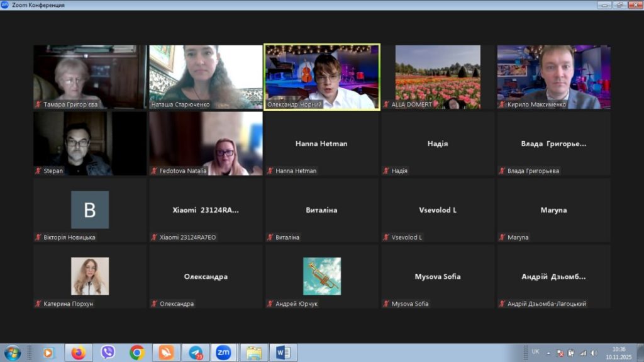Select Кирило Максименко's video tile
The image size is (644, 362).
point(553,77)
